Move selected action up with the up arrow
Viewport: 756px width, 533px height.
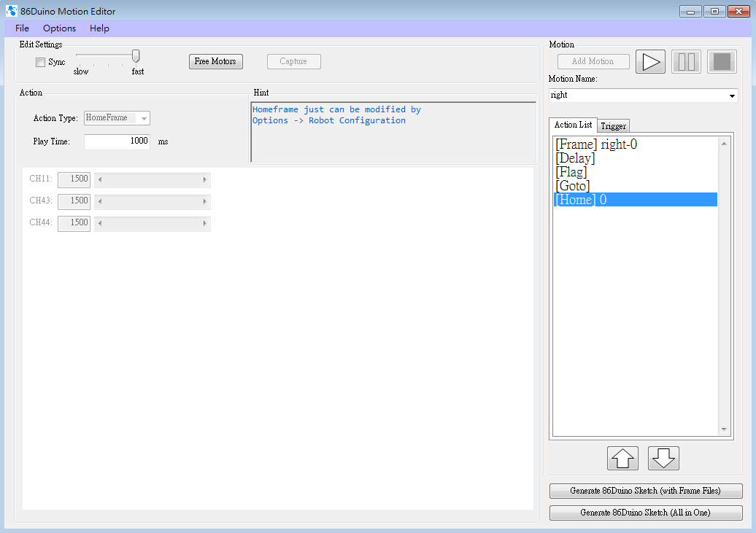(622, 458)
